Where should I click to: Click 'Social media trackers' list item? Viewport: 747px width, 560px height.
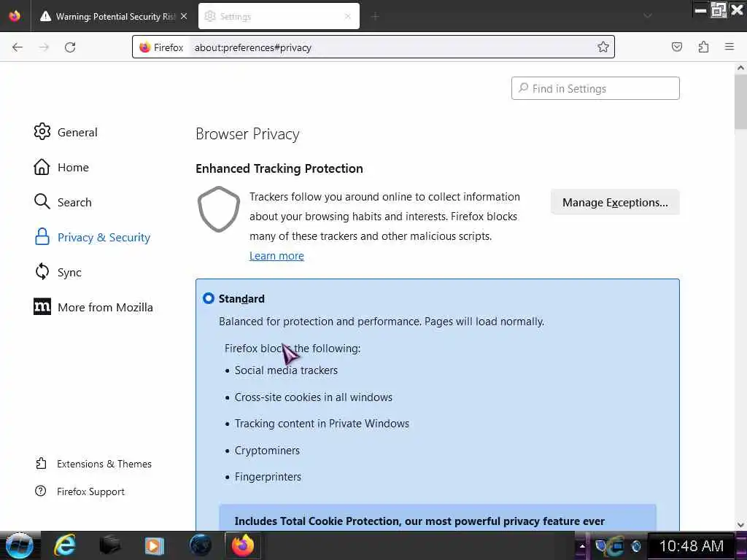pos(286,370)
